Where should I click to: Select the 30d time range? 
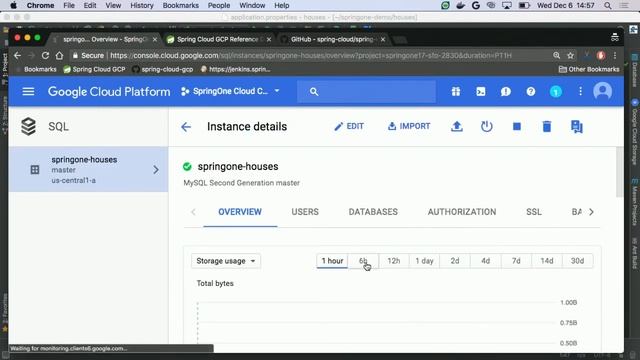(577, 261)
